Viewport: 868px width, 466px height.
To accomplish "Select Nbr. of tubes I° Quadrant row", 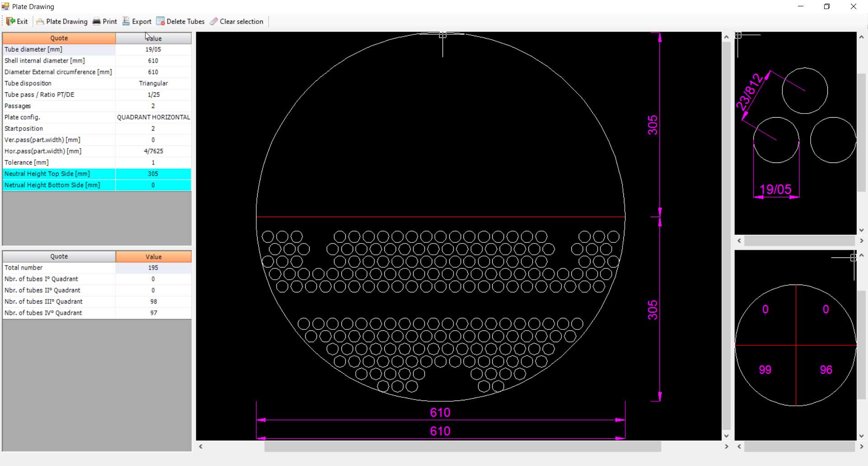I will [97, 279].
